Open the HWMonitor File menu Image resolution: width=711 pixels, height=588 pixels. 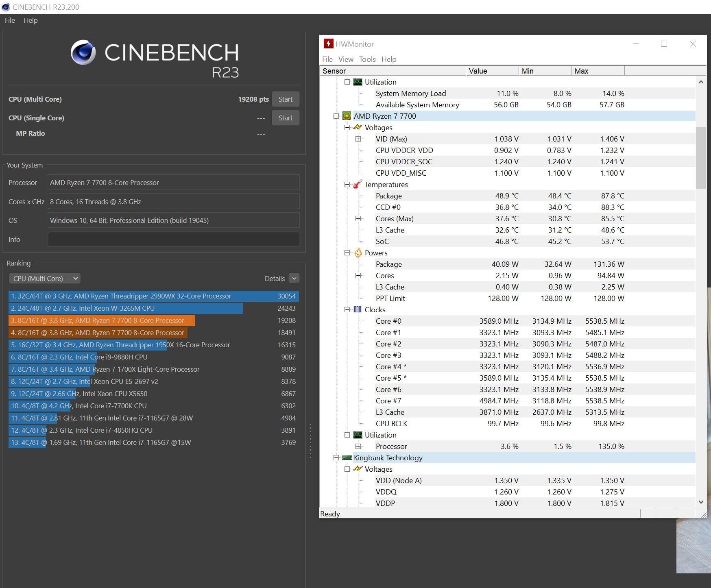[x=327, y=59]
